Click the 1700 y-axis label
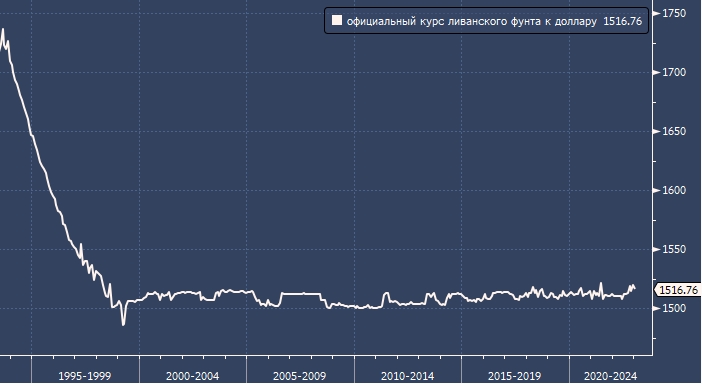The height and width of the screenshot is (384, 702). tap(674, 73)
